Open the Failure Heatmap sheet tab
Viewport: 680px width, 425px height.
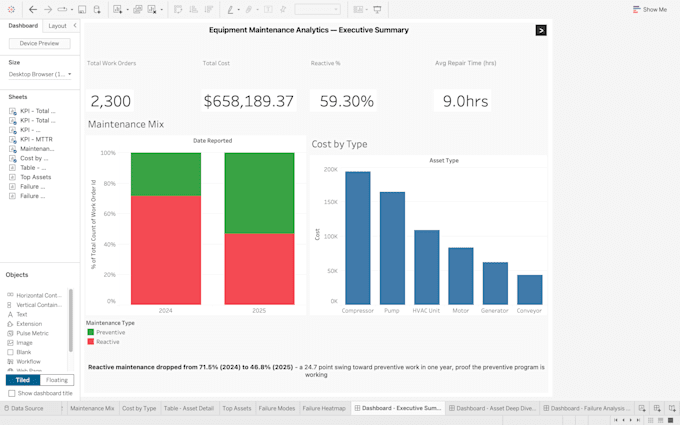coord(324,408)
